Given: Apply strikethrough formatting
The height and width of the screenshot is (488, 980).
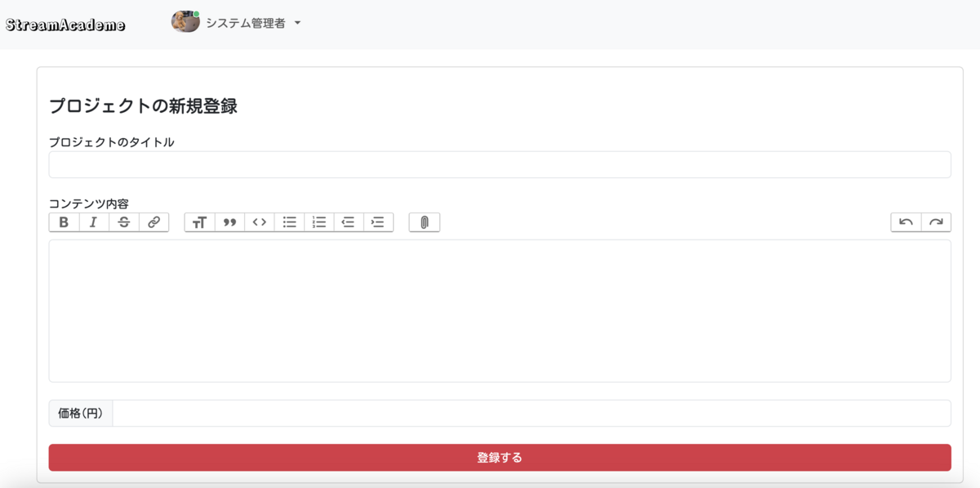Looking at the screenshot, I should tap(124, 222).
